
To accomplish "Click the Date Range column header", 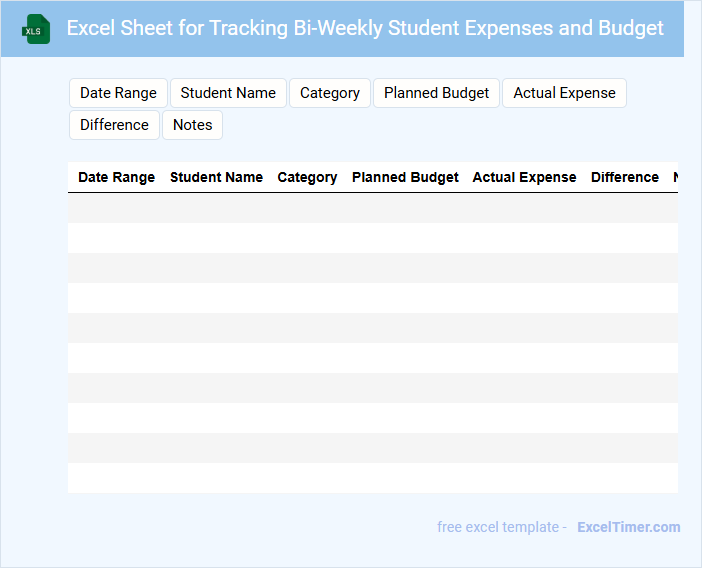I will pyautogui.click(x=116, y=177).
